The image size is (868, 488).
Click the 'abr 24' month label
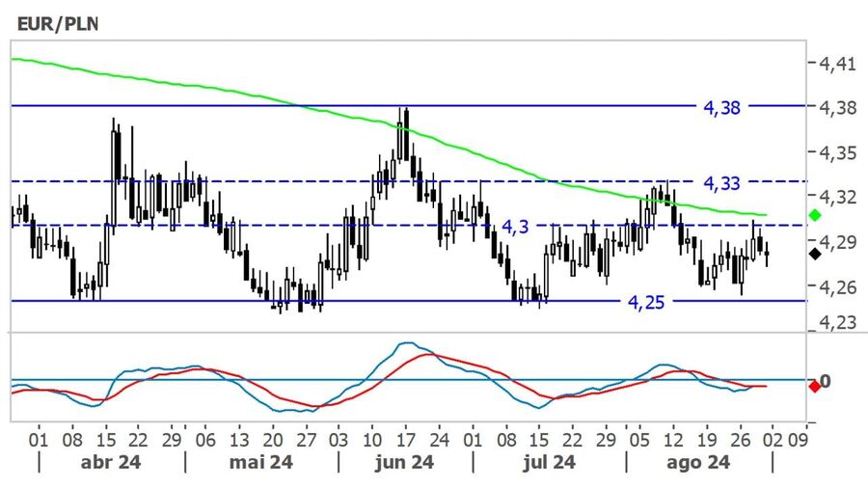[x=110, y=462]
